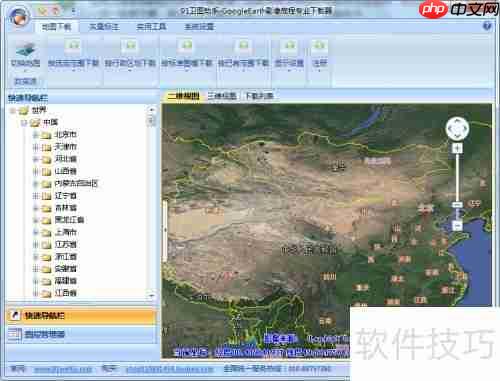500x381 pixels.
Task: Switch to the 三维视图 tab
Action: pos(222,96)
